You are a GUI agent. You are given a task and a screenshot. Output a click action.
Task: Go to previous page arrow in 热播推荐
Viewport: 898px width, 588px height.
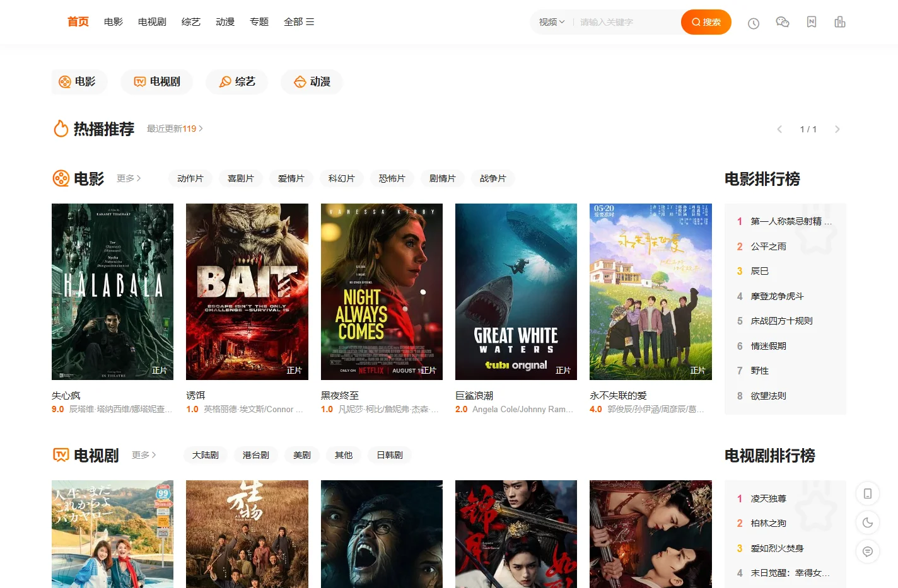tap(779, 129)
